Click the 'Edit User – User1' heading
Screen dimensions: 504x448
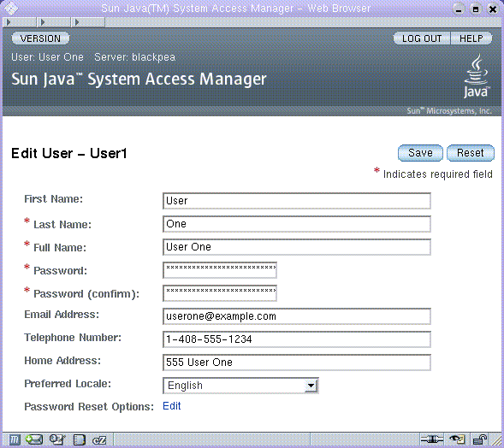69,153
